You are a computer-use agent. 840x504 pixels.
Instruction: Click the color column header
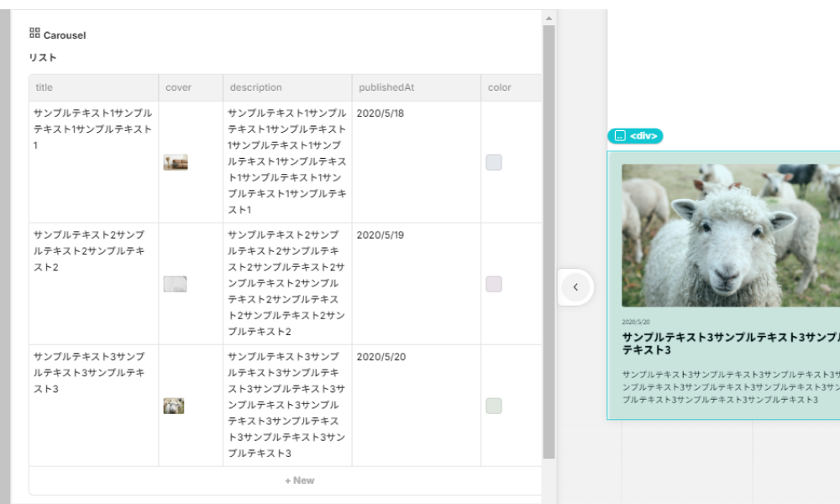tap(499, 87)
